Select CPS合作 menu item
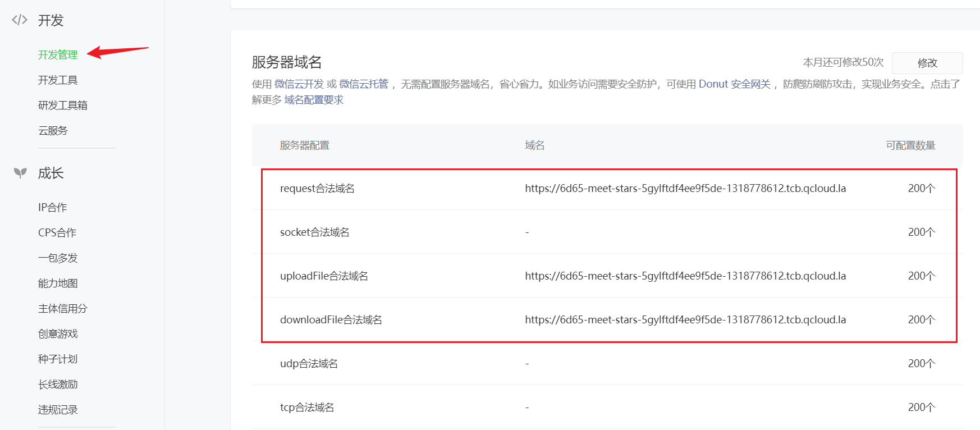This screenshot has width=980, height=430. (57, 232)
